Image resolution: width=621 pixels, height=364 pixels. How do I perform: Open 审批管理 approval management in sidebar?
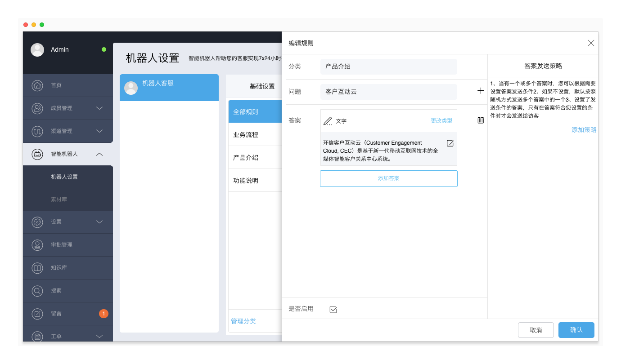[x=62, y=245]
